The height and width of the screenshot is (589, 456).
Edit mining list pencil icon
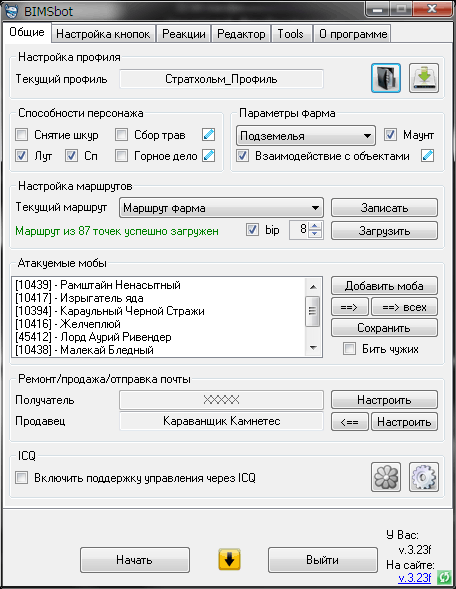click(208, 156)
